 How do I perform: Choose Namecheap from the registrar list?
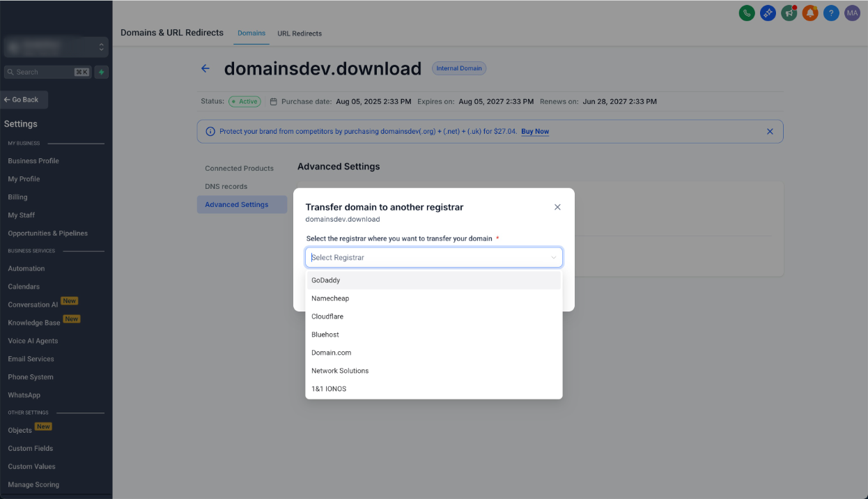coord(434,298)
